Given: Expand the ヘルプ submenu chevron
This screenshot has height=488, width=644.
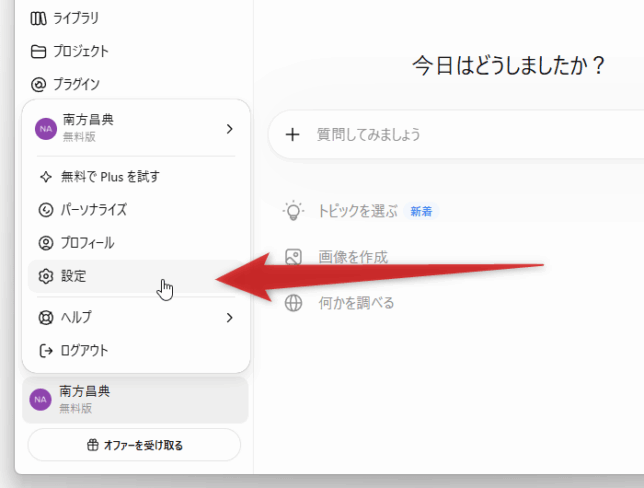Looking at the screenshot, I should pyautogui.click(x=230, y=318).
